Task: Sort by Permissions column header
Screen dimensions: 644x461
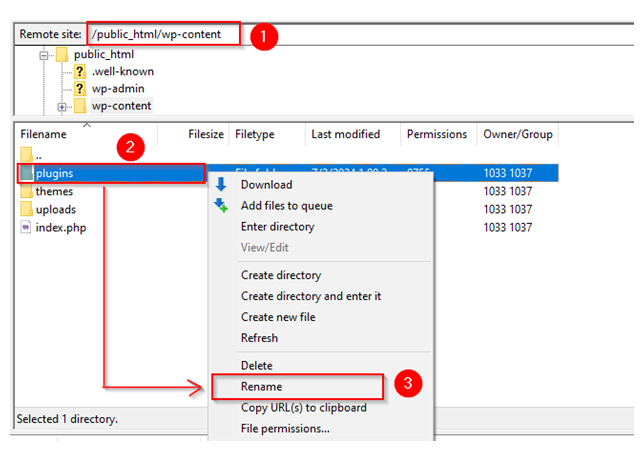Action: coord(439,134)
